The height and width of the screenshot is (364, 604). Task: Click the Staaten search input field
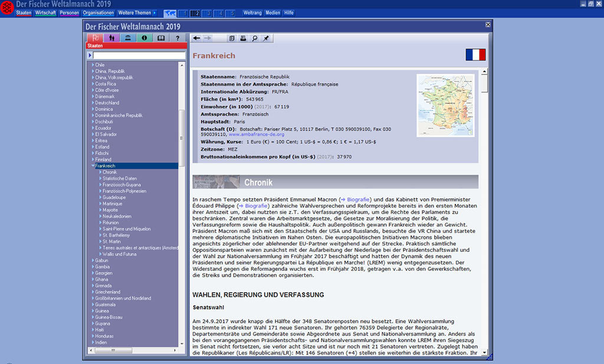[139, 55]
